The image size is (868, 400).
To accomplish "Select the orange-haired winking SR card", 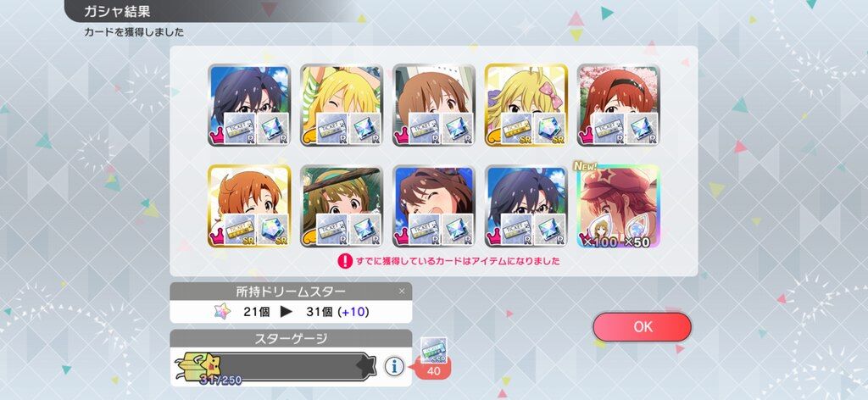I will click(249, 206).
